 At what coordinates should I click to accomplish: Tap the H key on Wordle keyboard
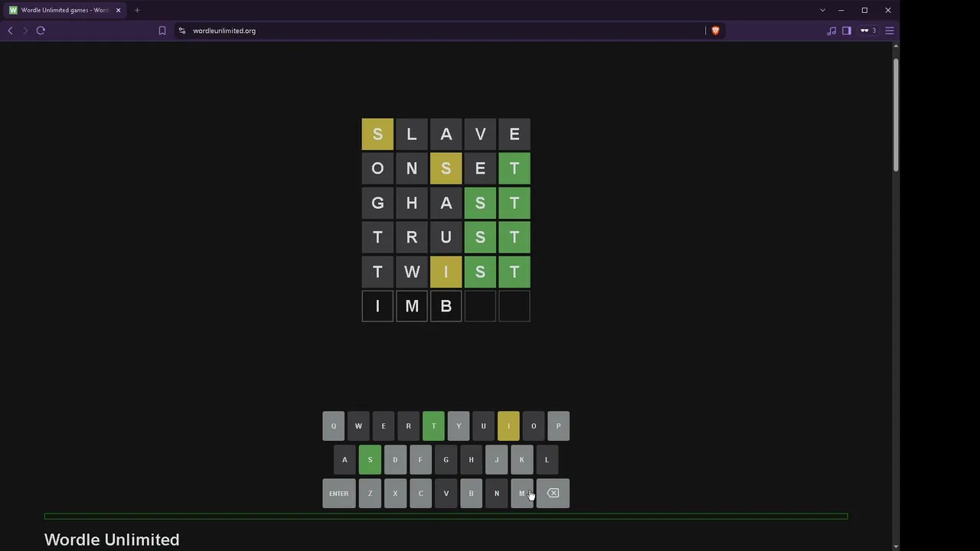(x=471, y=460)
